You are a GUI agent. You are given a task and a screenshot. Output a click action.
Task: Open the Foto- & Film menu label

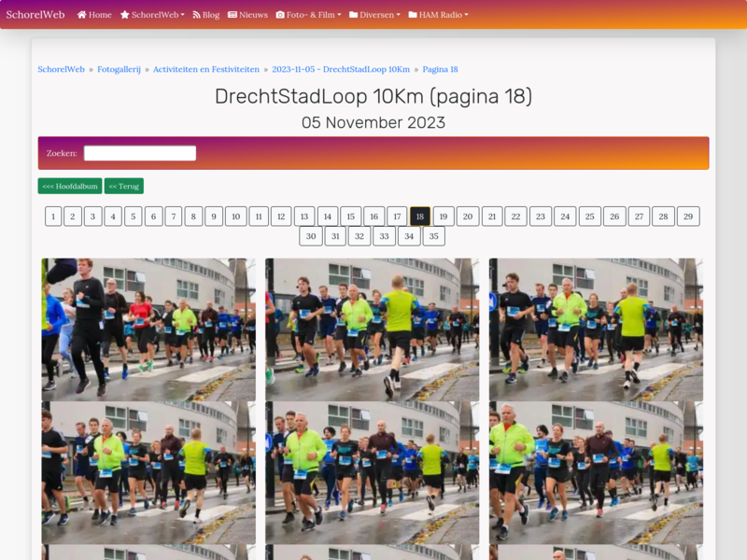point(311,15)
